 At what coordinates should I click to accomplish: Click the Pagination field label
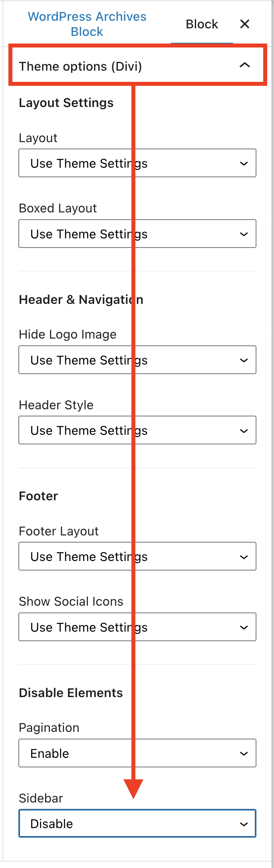point(49,728)
